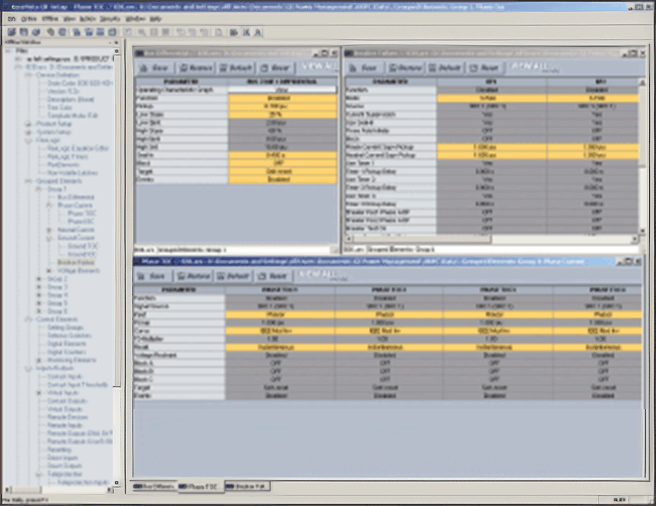The height and width of the screenshot is (506, 656).
Task: Click Restore in the Bus Differential window
Action: coord(196,68)
